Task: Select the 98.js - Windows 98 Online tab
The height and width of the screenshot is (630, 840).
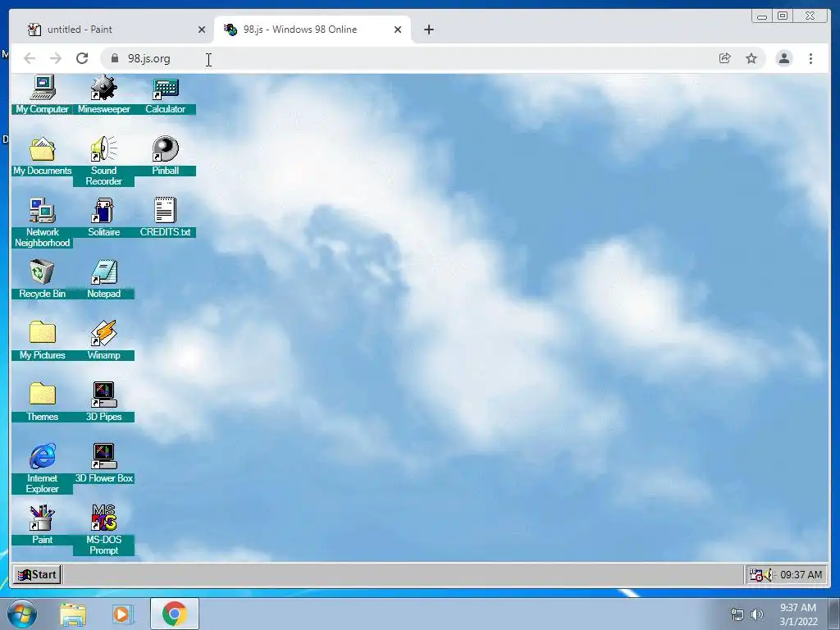Action: 312,30
